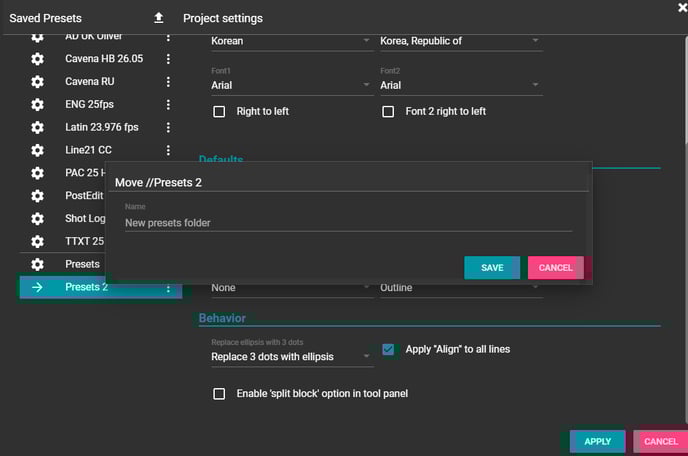Click the gear icon beside ENG 25fps
The height and width of the screenshot is (456, 688).
tap(37, 104)
